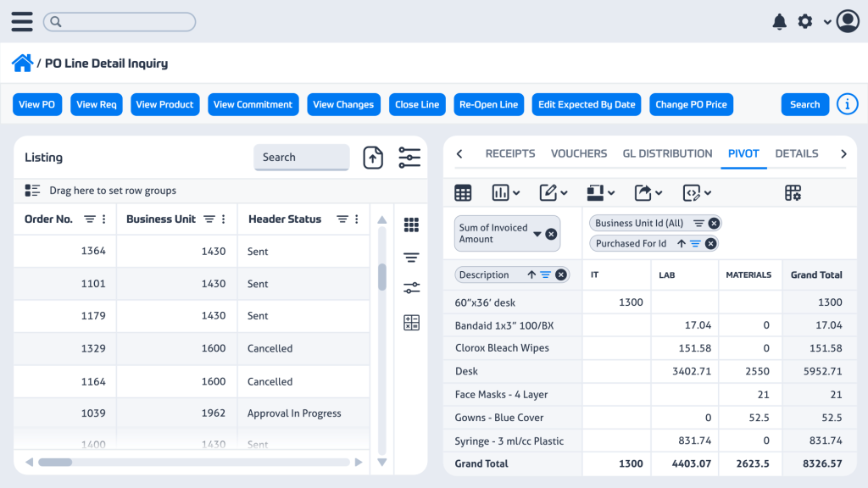Toggle sort on Purchased For Id

pyautogui.click(x=681, y=243)
